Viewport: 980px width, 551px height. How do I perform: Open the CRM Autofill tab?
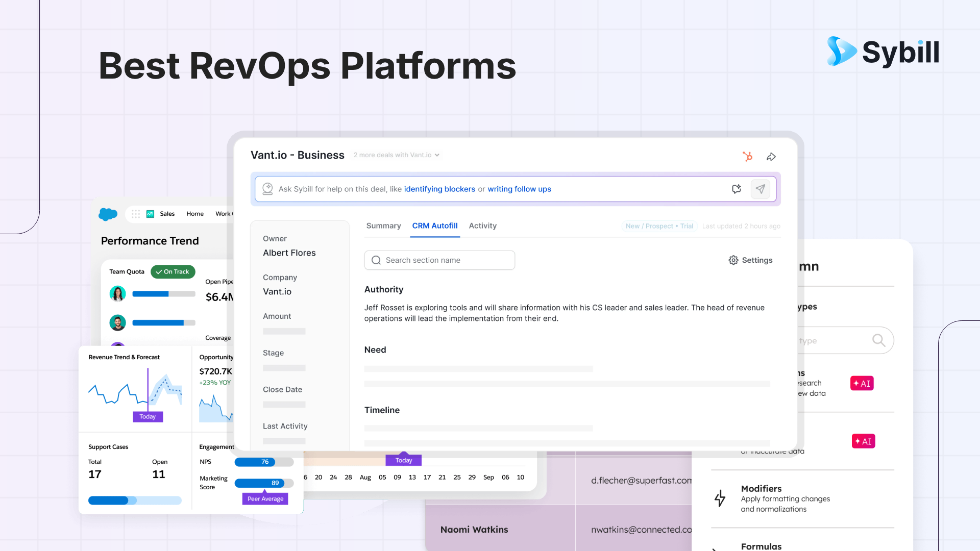(435, 226)
